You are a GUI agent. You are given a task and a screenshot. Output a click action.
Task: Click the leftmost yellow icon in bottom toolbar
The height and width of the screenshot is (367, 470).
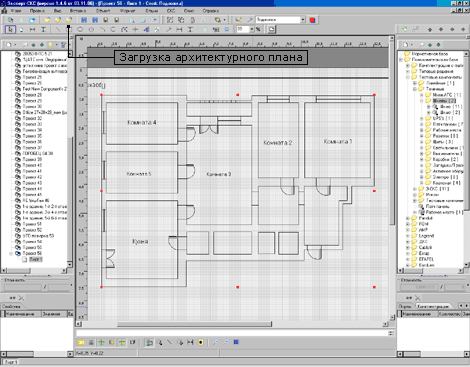[x=81, y=342]
